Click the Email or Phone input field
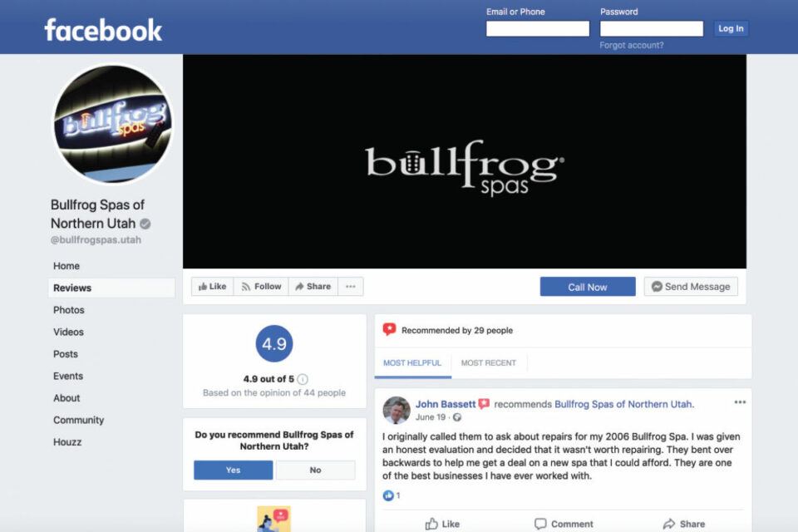The height and width of the screenshot is (532, 798). tap(538, 28)
